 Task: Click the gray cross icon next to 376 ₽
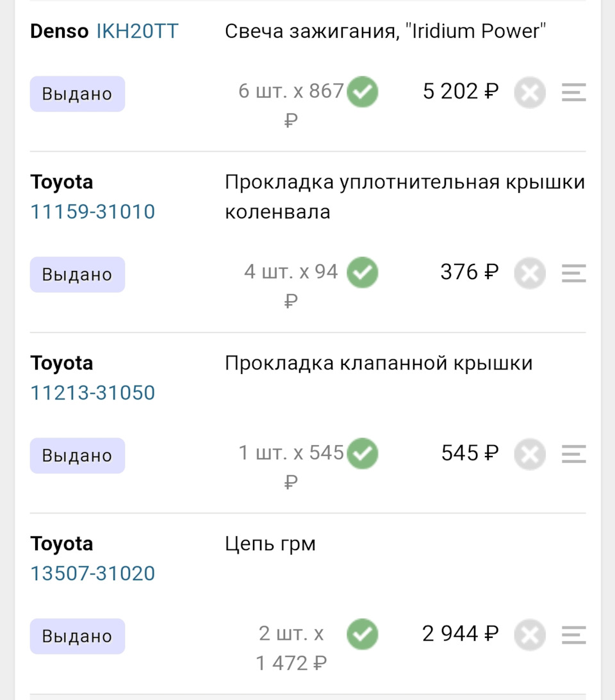pos(530,273)
